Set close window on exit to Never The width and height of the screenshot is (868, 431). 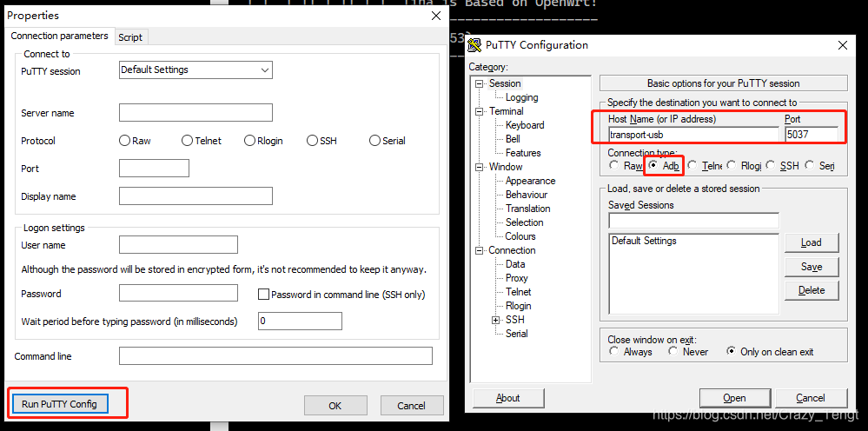(673, 352)
